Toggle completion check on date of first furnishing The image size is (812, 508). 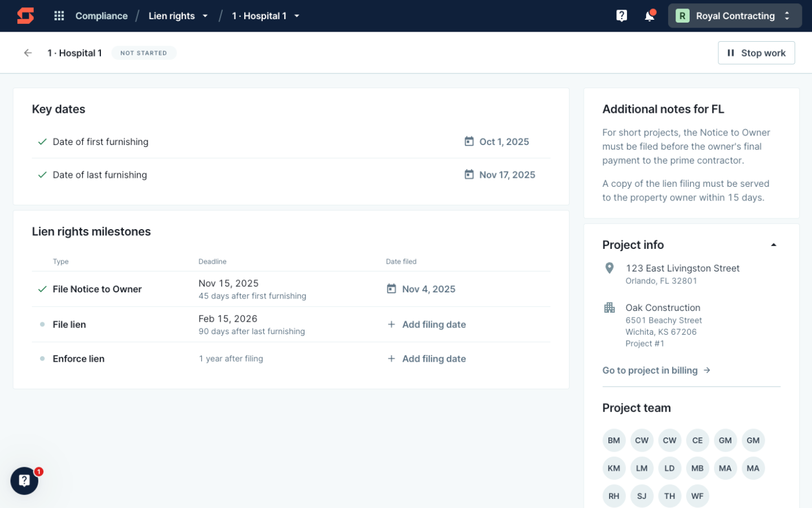(x=42, y=142)
